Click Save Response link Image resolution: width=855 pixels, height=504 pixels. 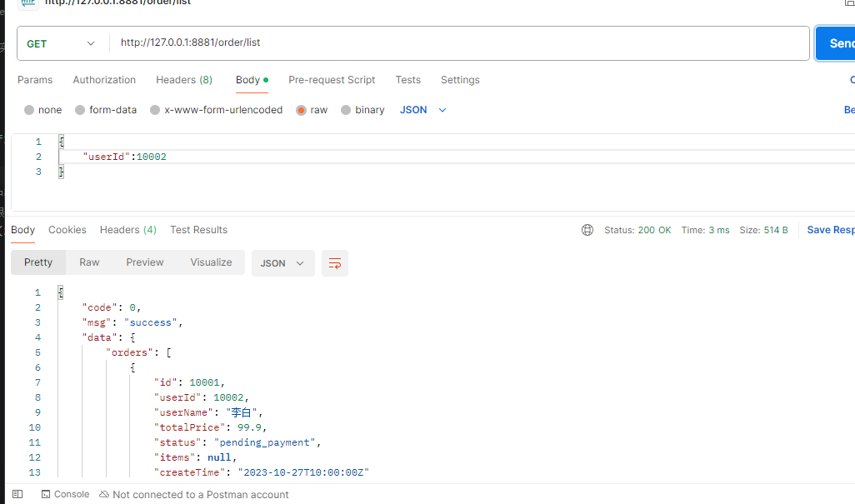click(x=831, y=230)
